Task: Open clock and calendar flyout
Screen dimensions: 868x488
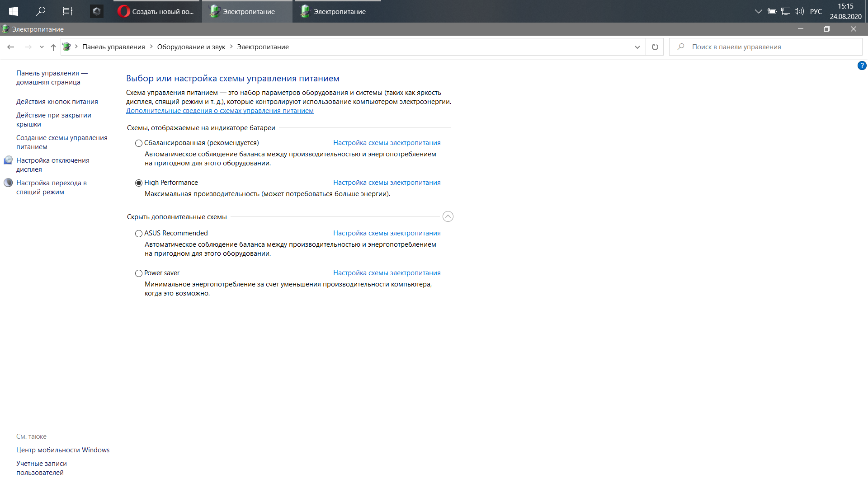Action: [x=845, y=11]
